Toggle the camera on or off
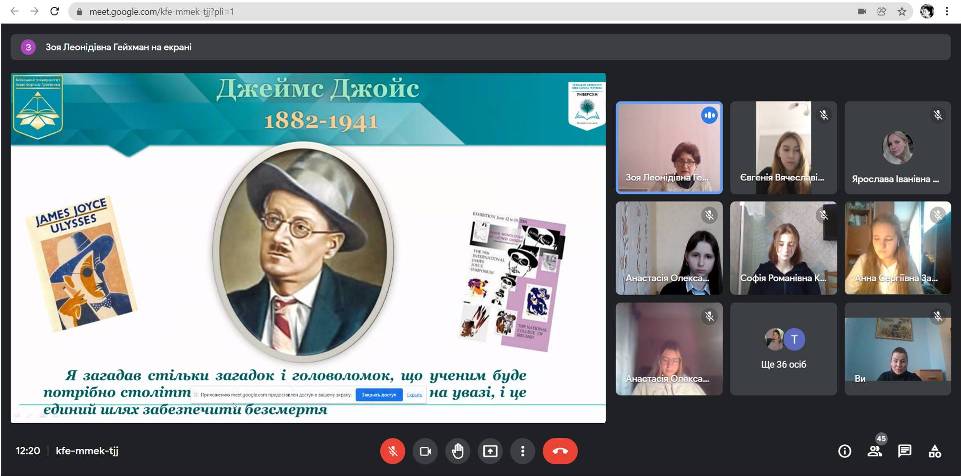961x476 pixels. pos(425,451)
